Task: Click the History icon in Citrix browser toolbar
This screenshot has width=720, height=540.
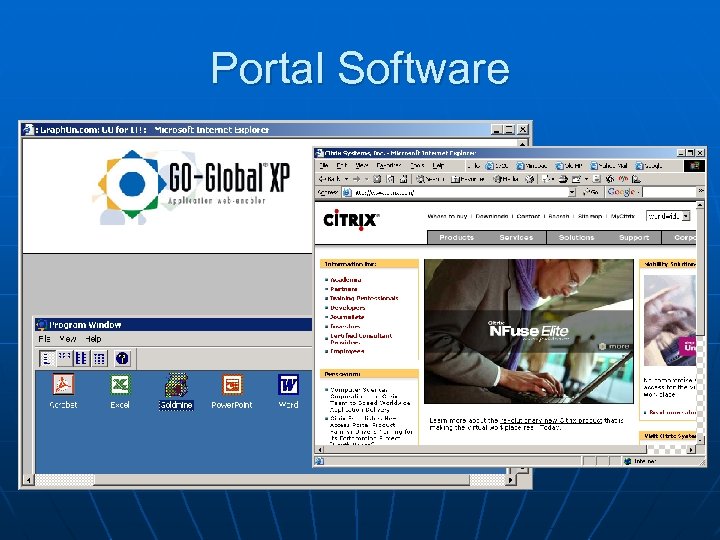Action: click(x=530, y=179)
